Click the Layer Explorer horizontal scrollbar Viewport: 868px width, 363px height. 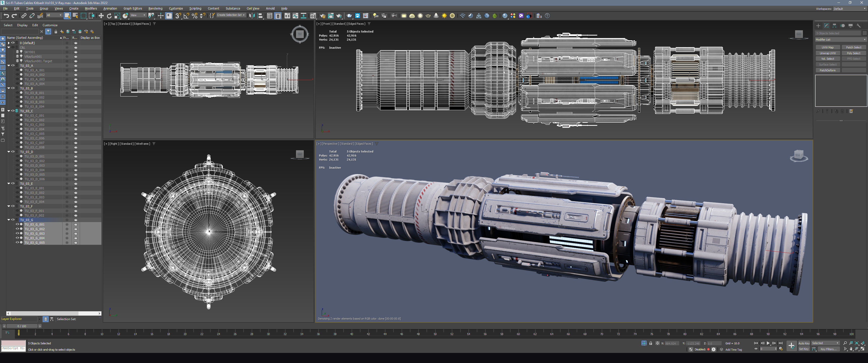[x=54, y=313]
